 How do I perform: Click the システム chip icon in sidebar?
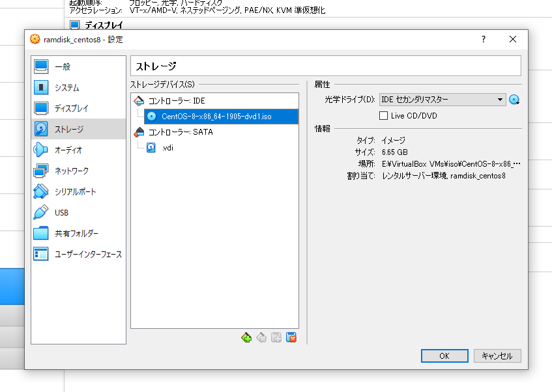pos(41,87)
